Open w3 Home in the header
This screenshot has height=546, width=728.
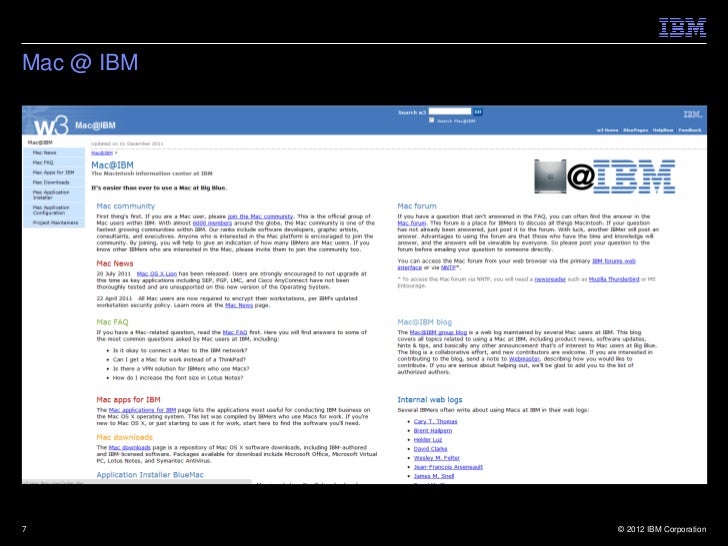tap(607, 130)
